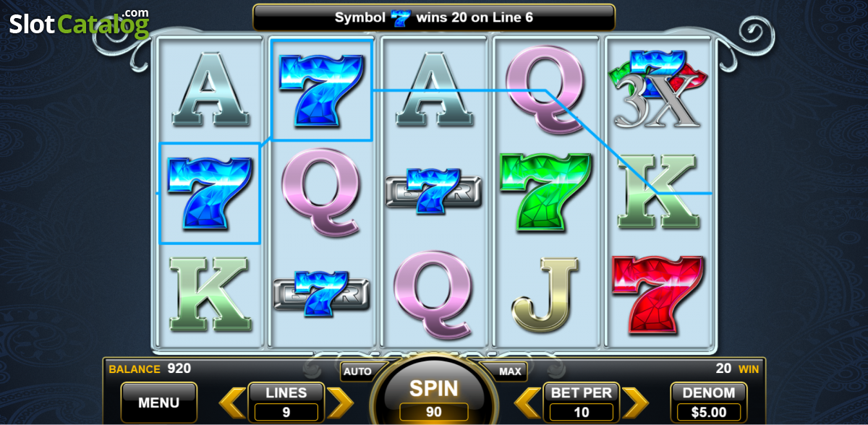Increase bet per line arrow
This screenshot has height=425, width=868.
pyautogui.click(x=636, y=403)
